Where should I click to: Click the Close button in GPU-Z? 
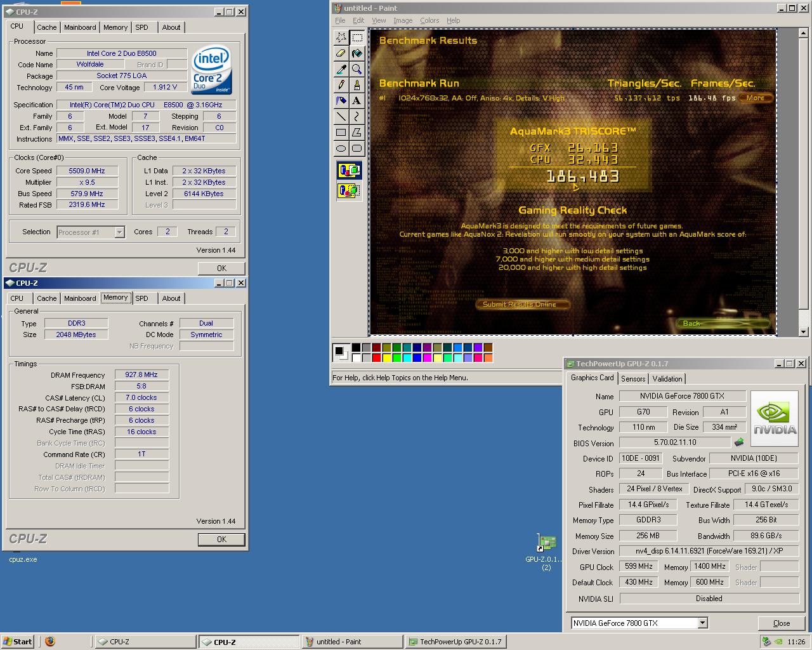782,623
